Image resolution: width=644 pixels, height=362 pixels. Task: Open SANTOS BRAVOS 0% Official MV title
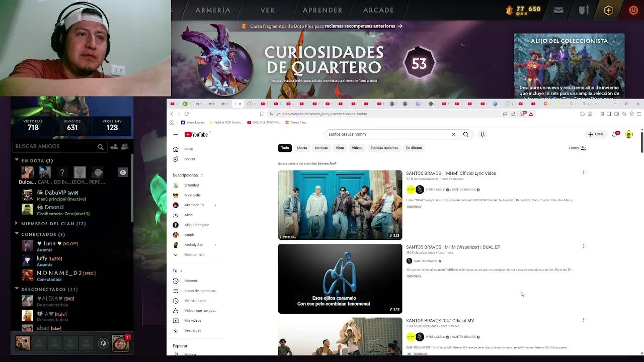(440, 320)
